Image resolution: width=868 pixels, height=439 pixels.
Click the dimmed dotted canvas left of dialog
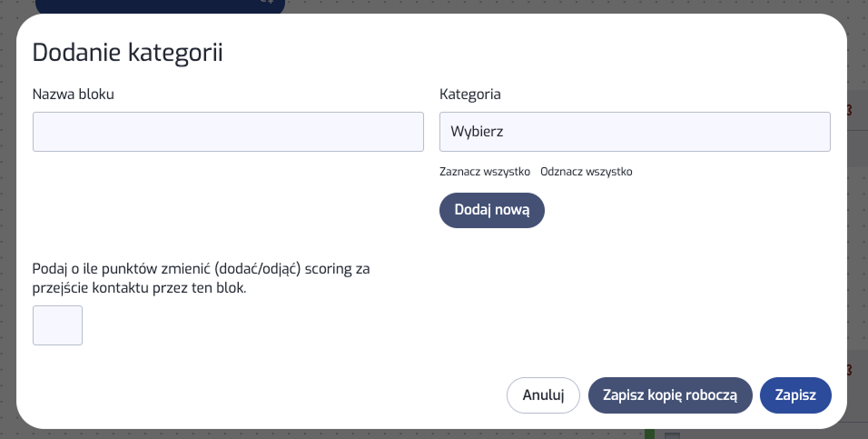click(x=7, y=227)
